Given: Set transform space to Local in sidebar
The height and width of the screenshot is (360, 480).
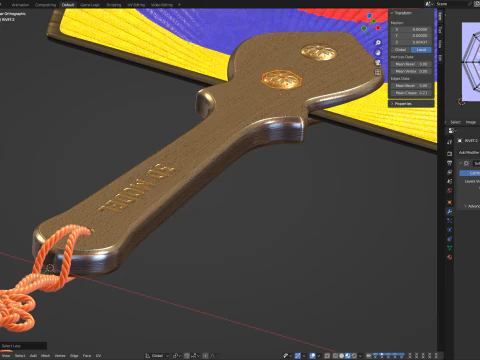Looking at the screenshot, I should pos(421,50).
